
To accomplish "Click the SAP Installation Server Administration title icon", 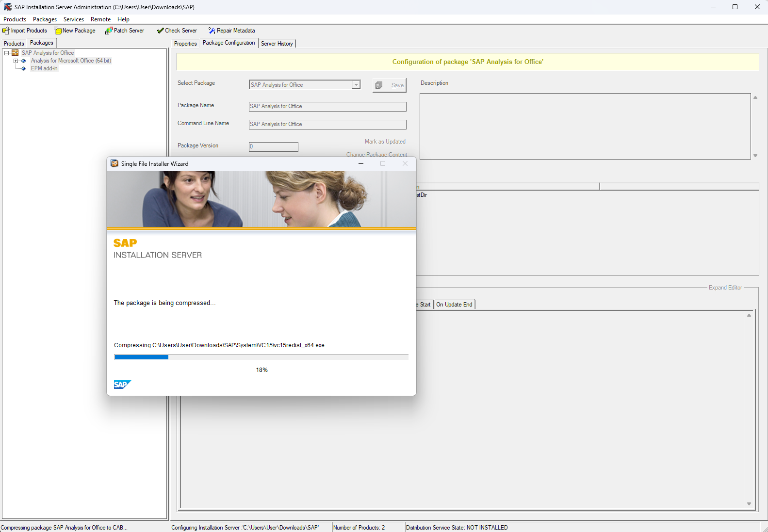I will (8, 7).
